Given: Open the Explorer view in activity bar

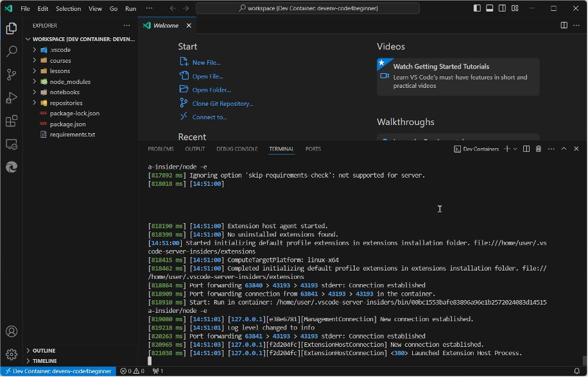Looking at the screenshot, I should coord(12,28).
